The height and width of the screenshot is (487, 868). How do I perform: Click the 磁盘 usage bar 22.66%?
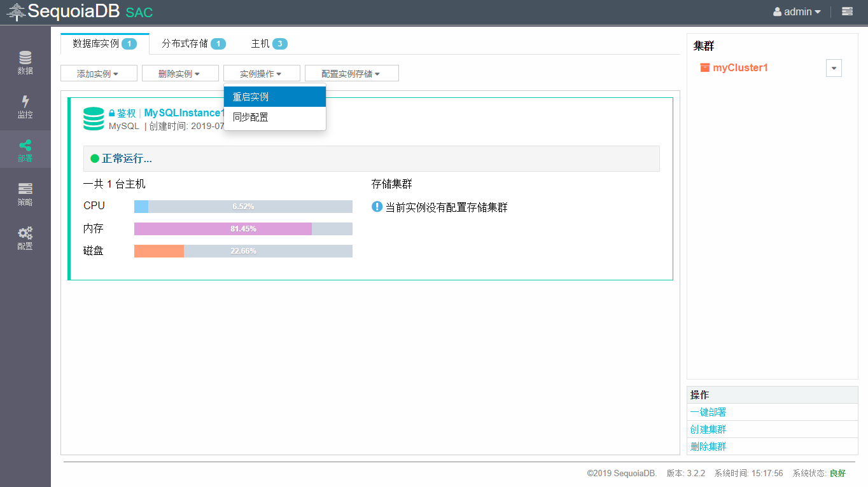pos(243,251)
